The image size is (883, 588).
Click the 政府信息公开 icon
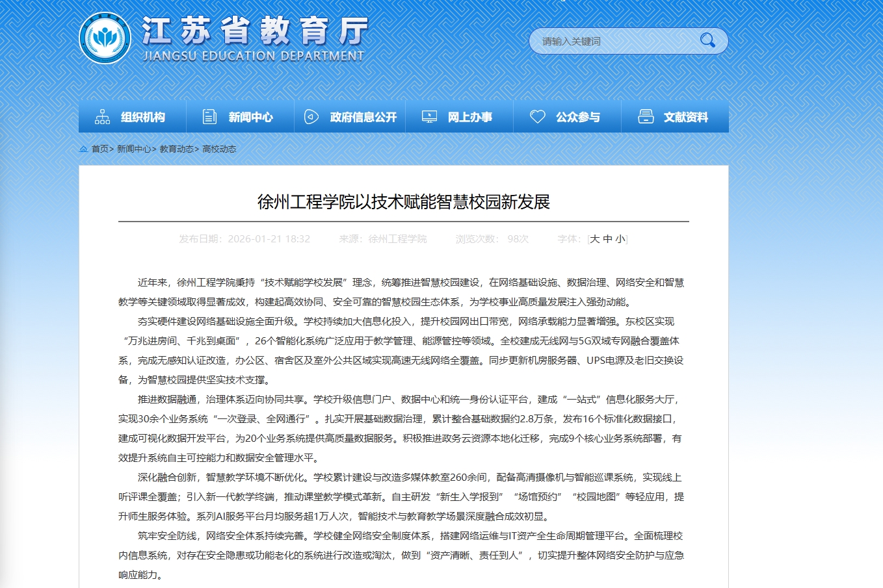[x=311, y=117]
